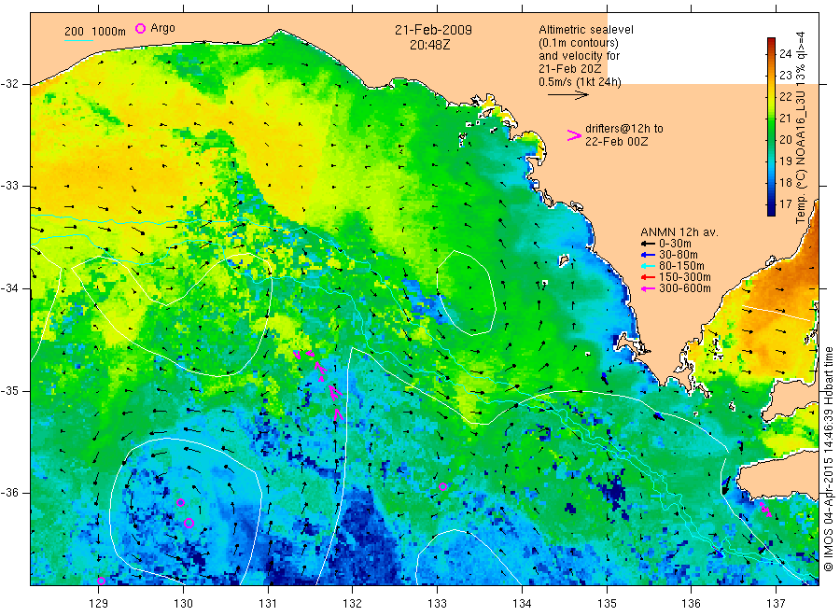The image size is (840, 616).
Task: Click the Argo float marker near 133E 36S
Action: [x=443, y=487]
